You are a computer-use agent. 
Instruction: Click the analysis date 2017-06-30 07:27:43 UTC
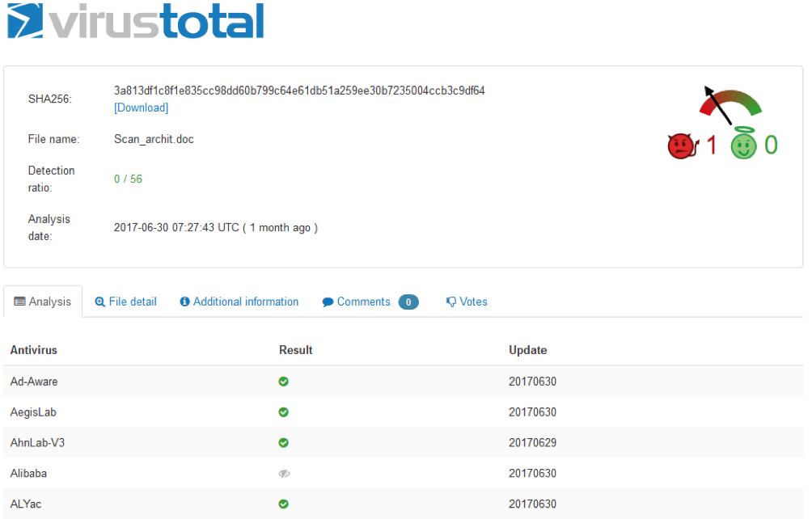[176, 228]
